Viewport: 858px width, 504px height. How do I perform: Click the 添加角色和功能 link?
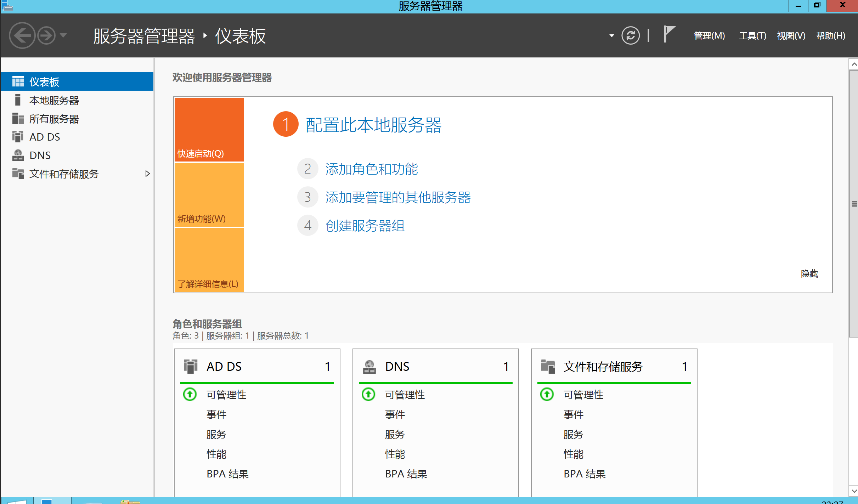[372, 169]
